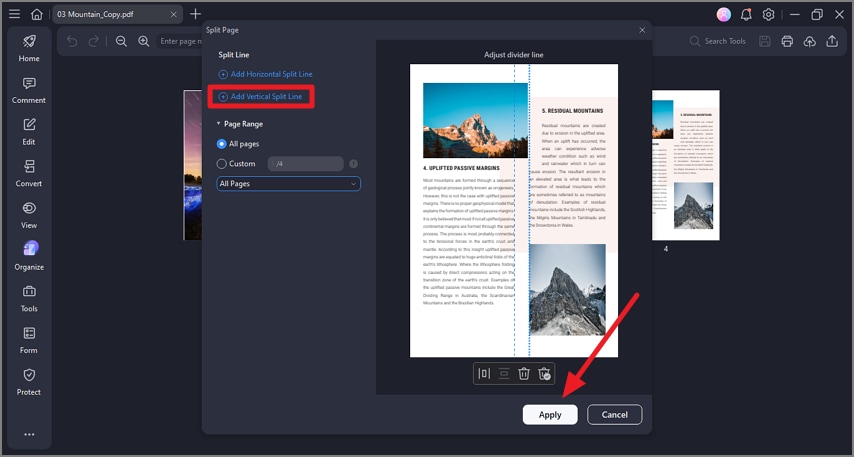Open the Protect tools
The width and height of the screenshot is (854, 457).
(x=29, y=382)
